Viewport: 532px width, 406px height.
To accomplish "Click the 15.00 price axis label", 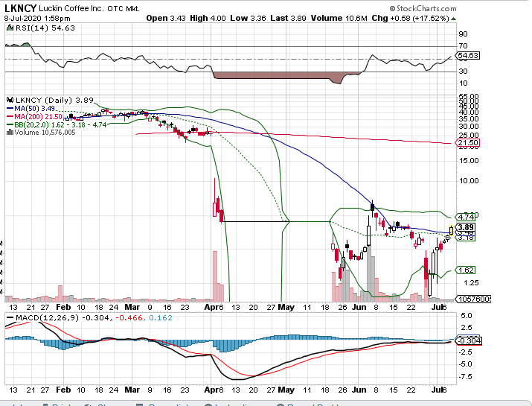I will [x=469, y=161].
